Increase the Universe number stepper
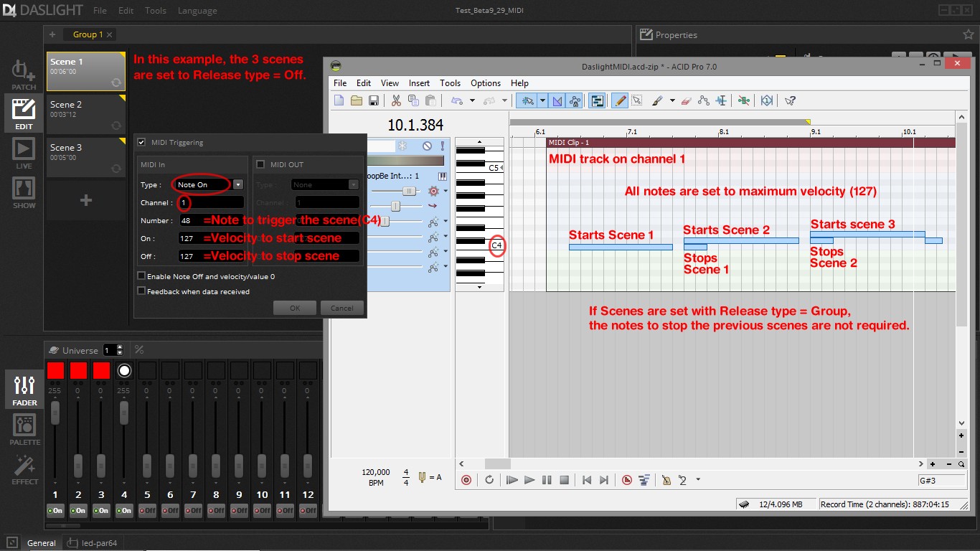This screenshot has height=551, width=980. pos(119,347)
